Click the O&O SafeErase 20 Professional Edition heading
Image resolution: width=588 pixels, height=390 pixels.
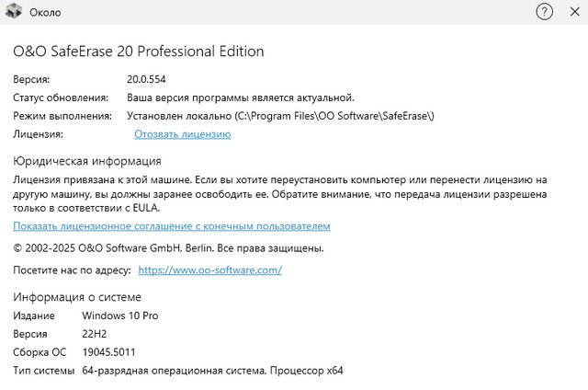[138, 52]
